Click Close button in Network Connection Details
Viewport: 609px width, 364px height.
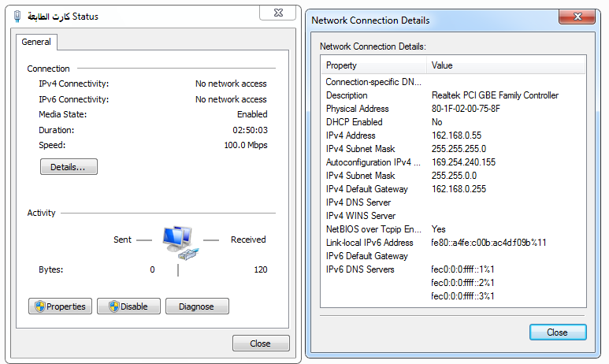point(558,332)
